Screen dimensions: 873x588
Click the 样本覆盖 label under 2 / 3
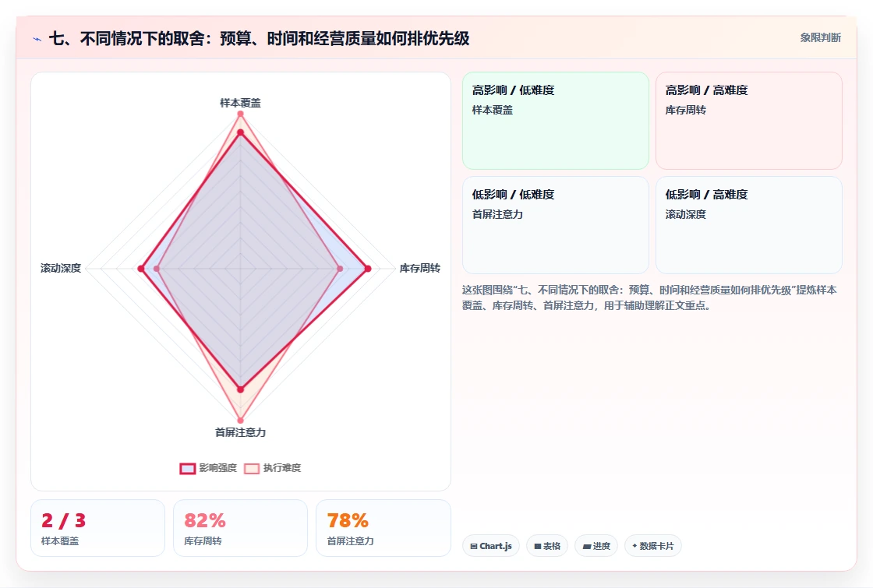(x=60, y=540)
